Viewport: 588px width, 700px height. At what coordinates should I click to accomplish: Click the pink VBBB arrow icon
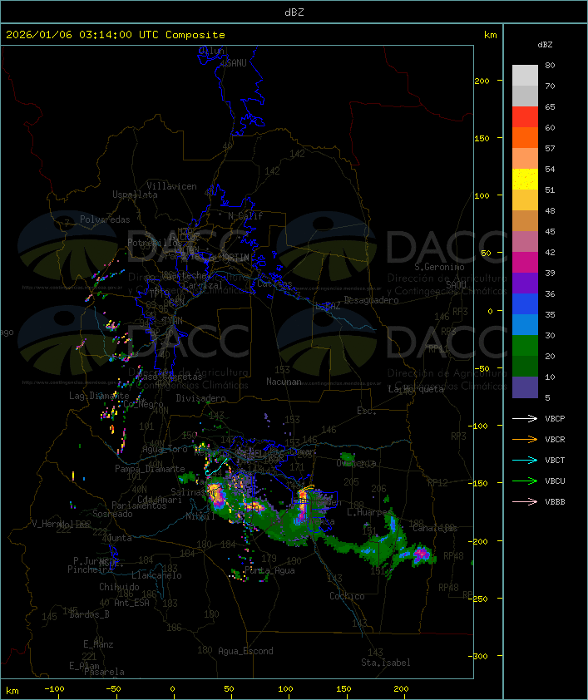(526, 501)
